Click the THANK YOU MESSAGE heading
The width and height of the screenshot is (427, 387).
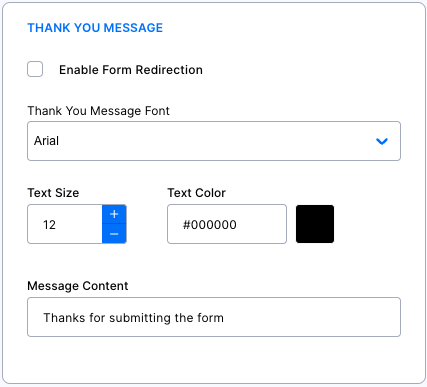(x=95, y=28)
